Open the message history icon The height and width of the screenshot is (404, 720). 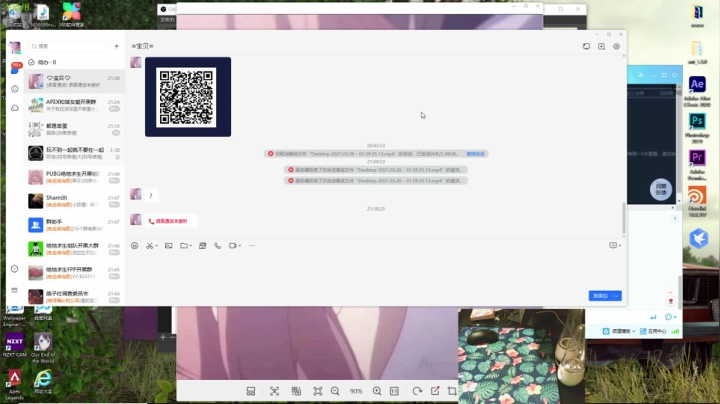coord(613,246)
